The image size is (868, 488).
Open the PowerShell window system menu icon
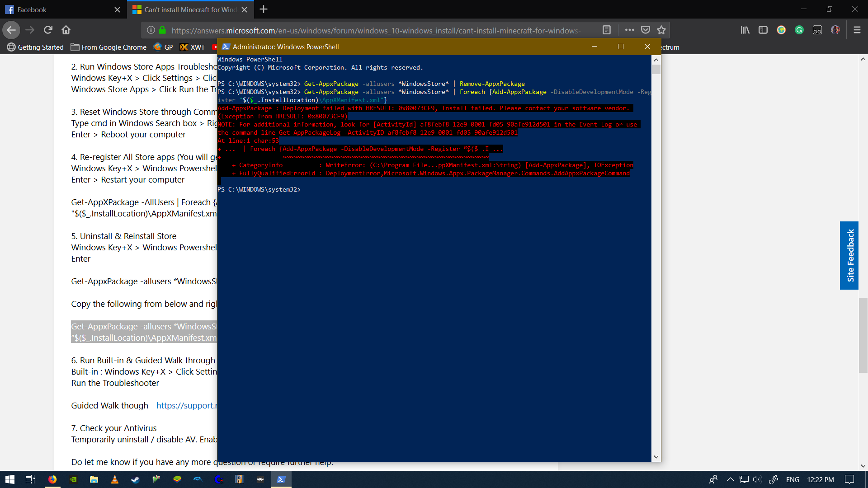[x=226, y=47]
